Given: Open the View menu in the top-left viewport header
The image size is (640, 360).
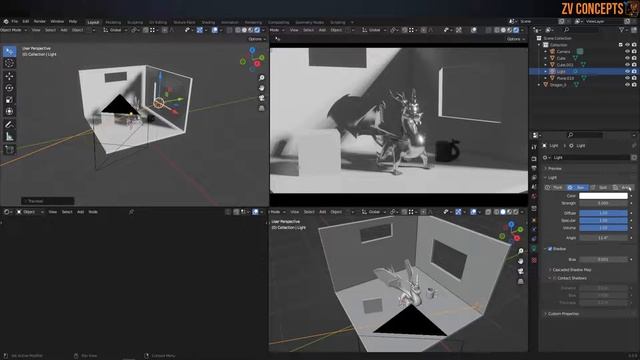Looking at the screenshot, I should (x=36, y=30).
